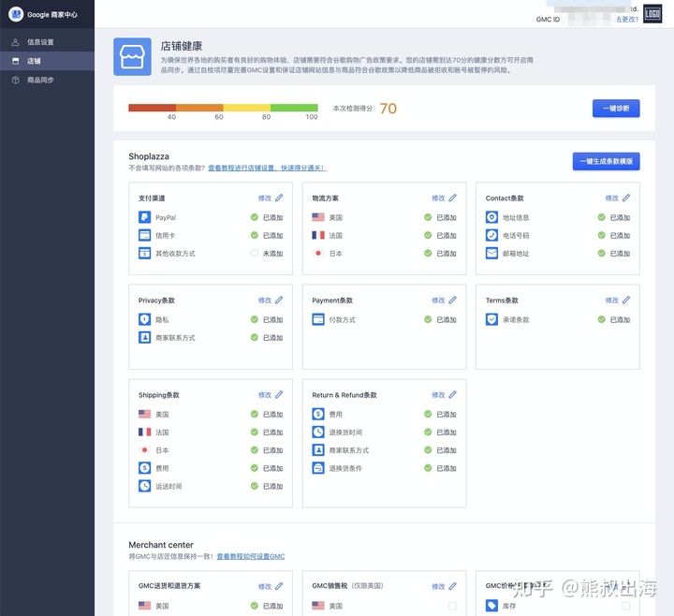Click 修改 text in Contact条款 card

(x=611, y=198)
